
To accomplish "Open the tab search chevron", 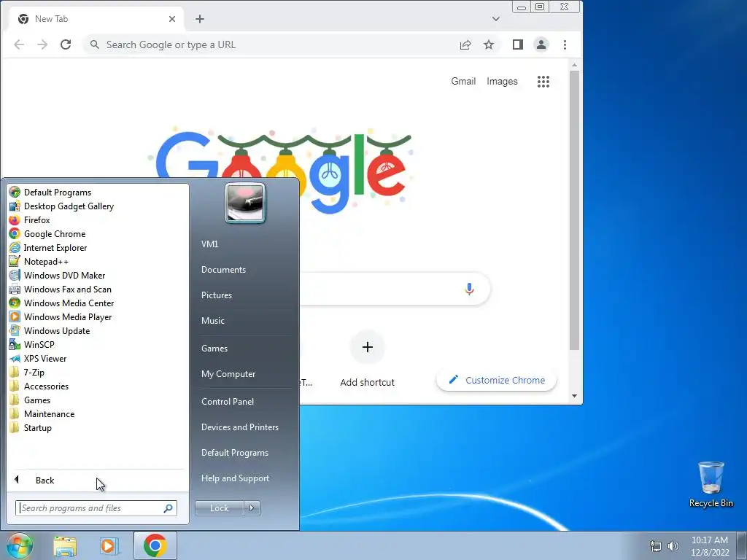I will pyautogui.click(x=496, y=19).
